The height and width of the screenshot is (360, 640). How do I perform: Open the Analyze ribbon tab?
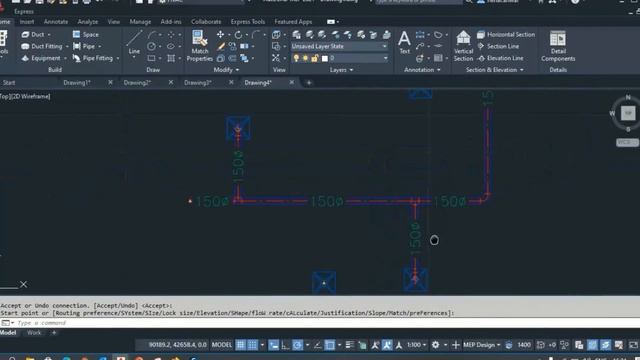pos(88,22)
